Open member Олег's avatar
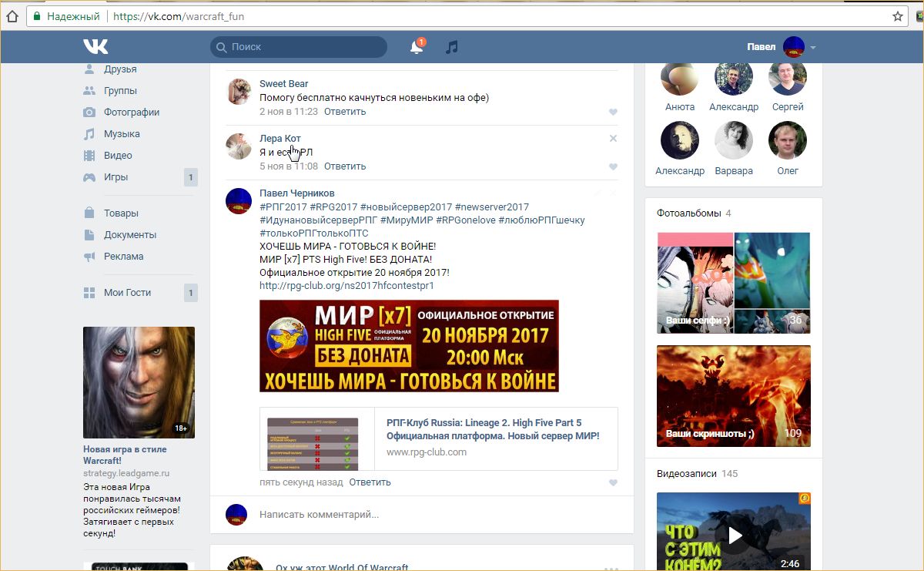The height and width of the screenshot is (571, 924). (788, 140)
